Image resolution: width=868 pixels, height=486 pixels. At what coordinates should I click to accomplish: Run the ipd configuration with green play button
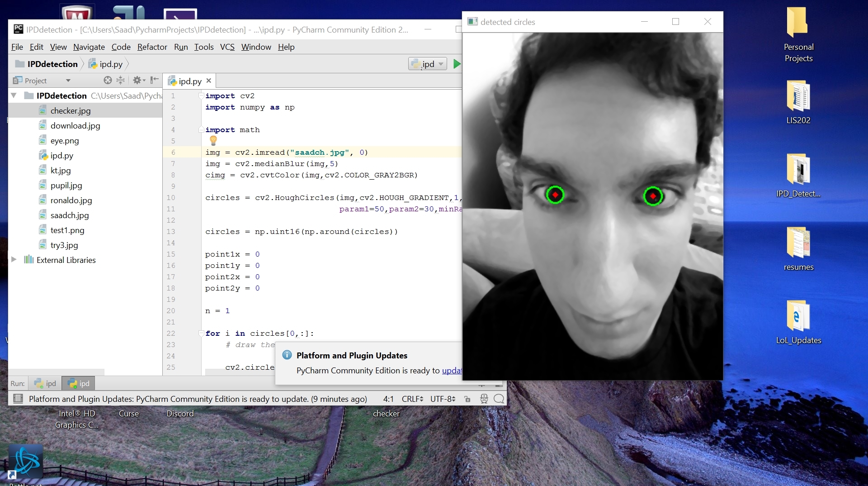pos(457,64)
